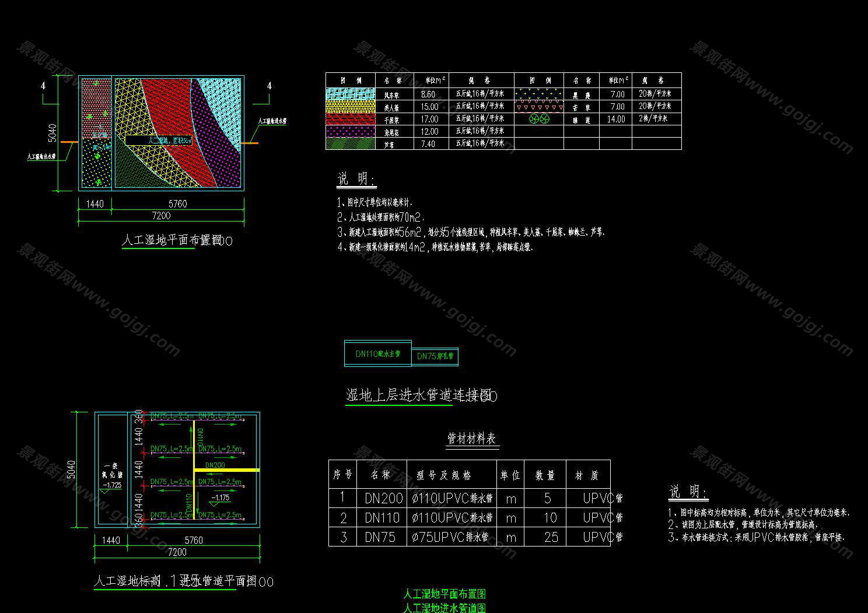This screenshot has height=613, width=868.
Task: Select the 管材材料表 table heading
Action: pyautogui.click(x=471, y=439)
